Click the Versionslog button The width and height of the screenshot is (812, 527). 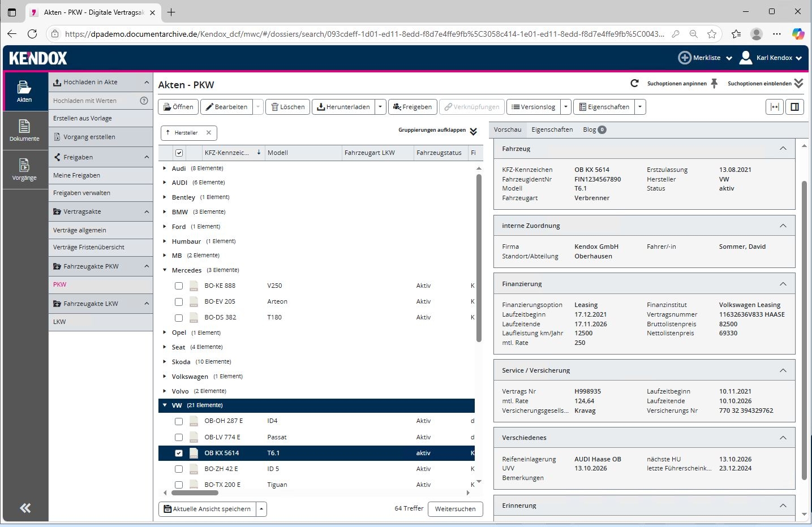click(533, 107)
